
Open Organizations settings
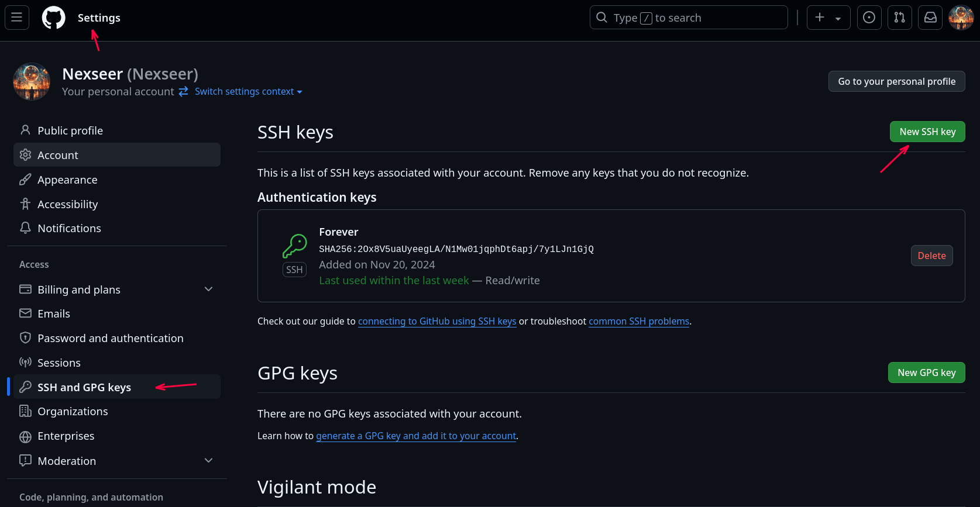[117, 411]
